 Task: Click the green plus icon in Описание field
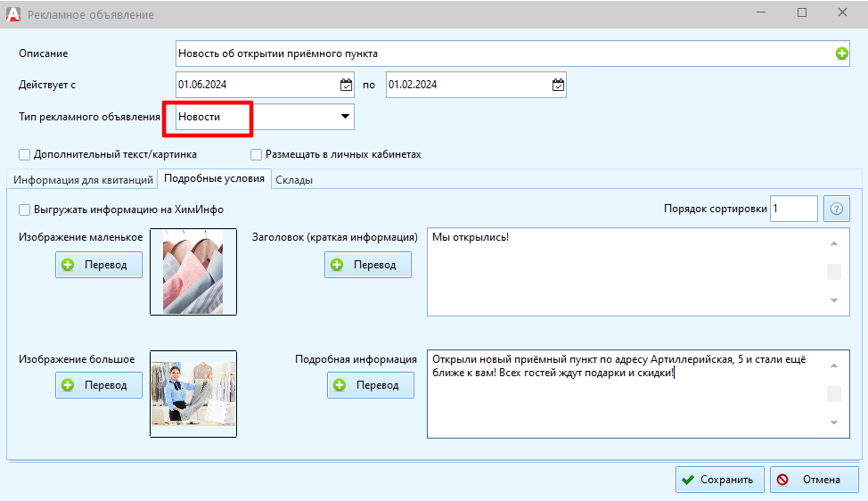click(x=841, y=53)
